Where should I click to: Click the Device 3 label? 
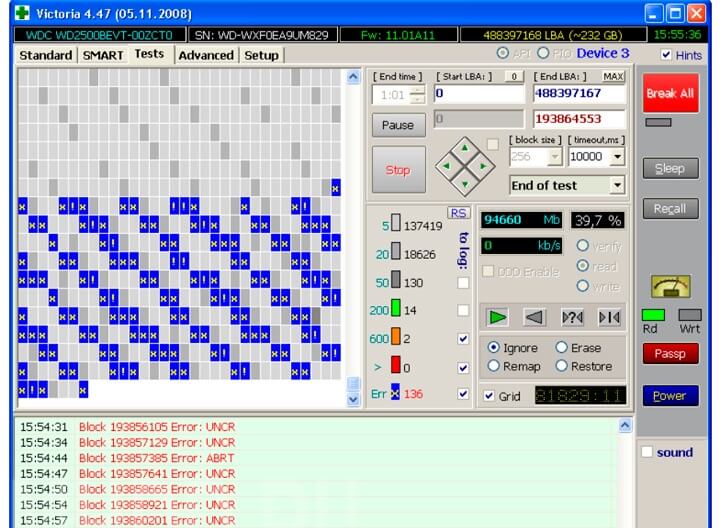tap(603, 53)
